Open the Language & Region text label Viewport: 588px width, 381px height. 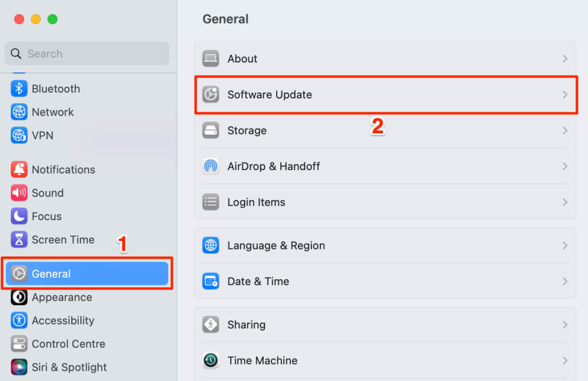[276, 245]
